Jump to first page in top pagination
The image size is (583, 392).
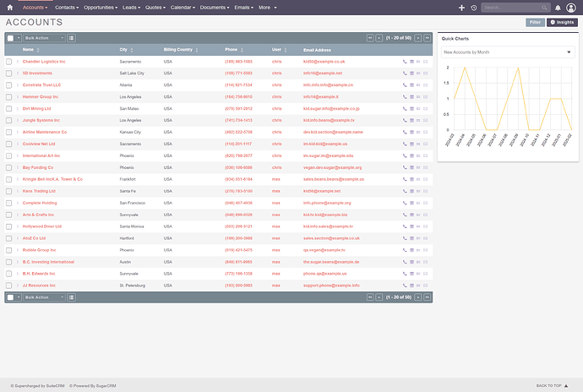click(370, 38)
